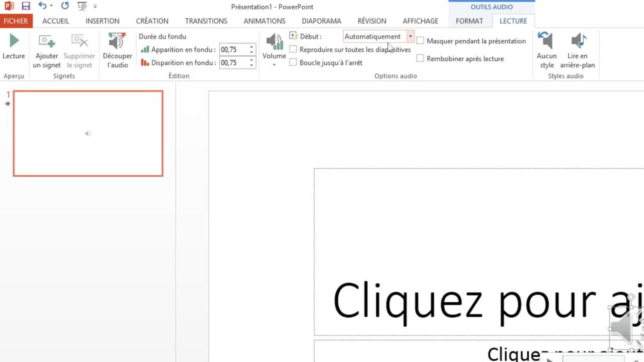Image resolution: width=644 pixels, height=362 pixels.
Task: Open the FICHIER menu
Action: point(16,21)
